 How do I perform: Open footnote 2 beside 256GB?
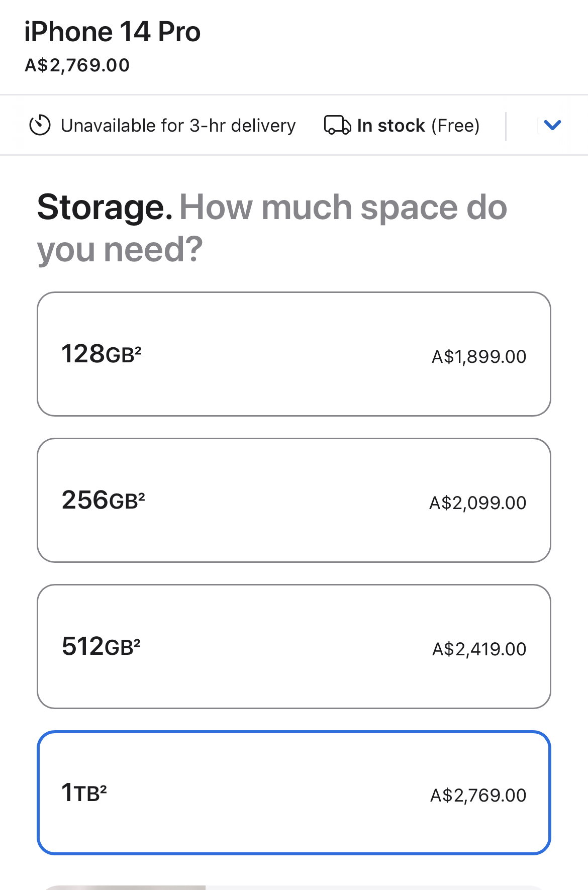(142, 495)
